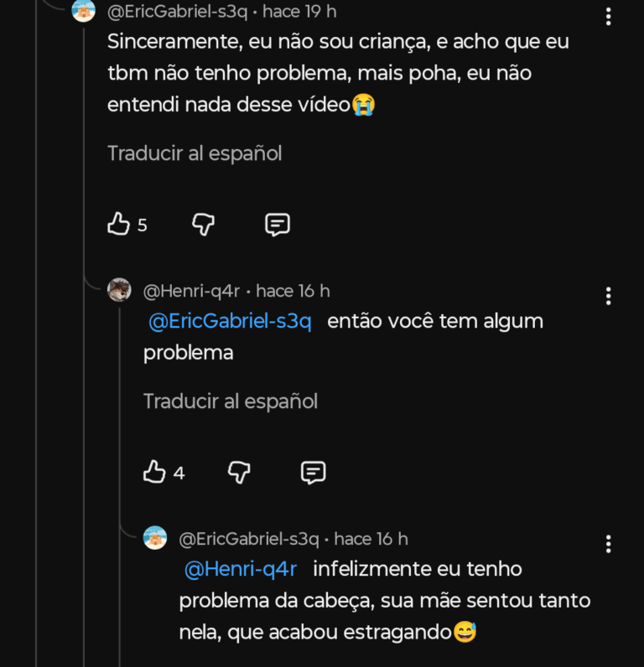Open @Henri-q4r channel from comment header
Viewport: 644px width, 667px height.
(x=192, y=291)
